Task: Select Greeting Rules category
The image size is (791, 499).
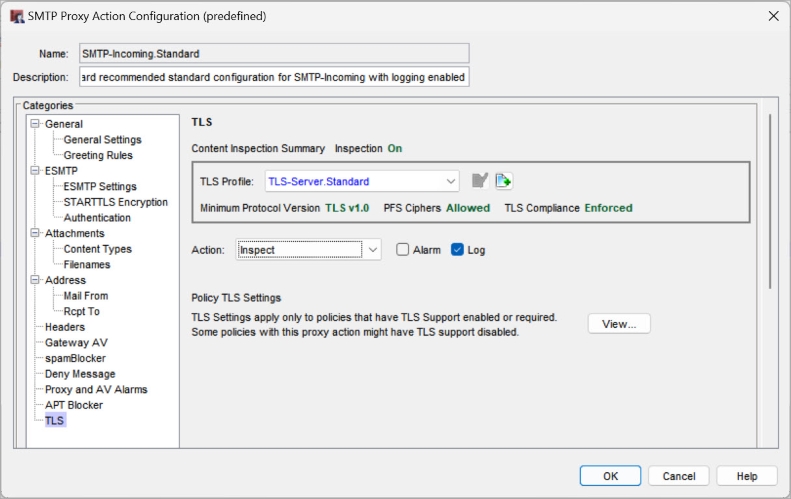Action: (x=98, y=155)
